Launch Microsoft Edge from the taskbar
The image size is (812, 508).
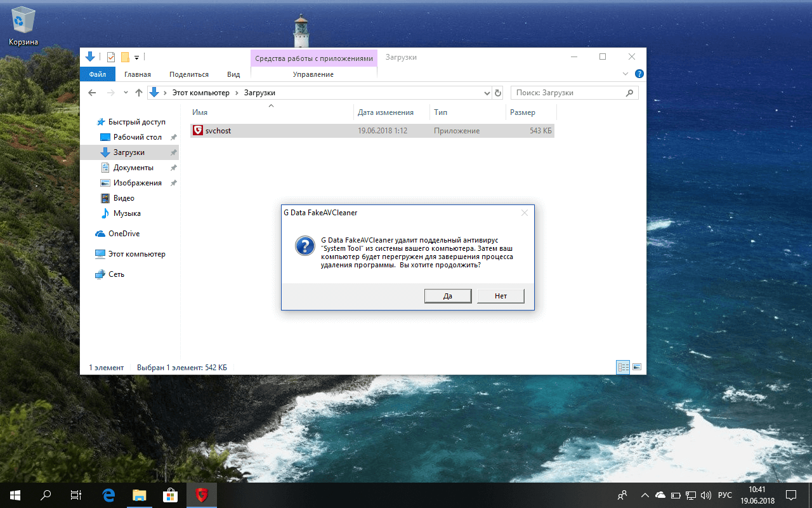tap(108, 495)
